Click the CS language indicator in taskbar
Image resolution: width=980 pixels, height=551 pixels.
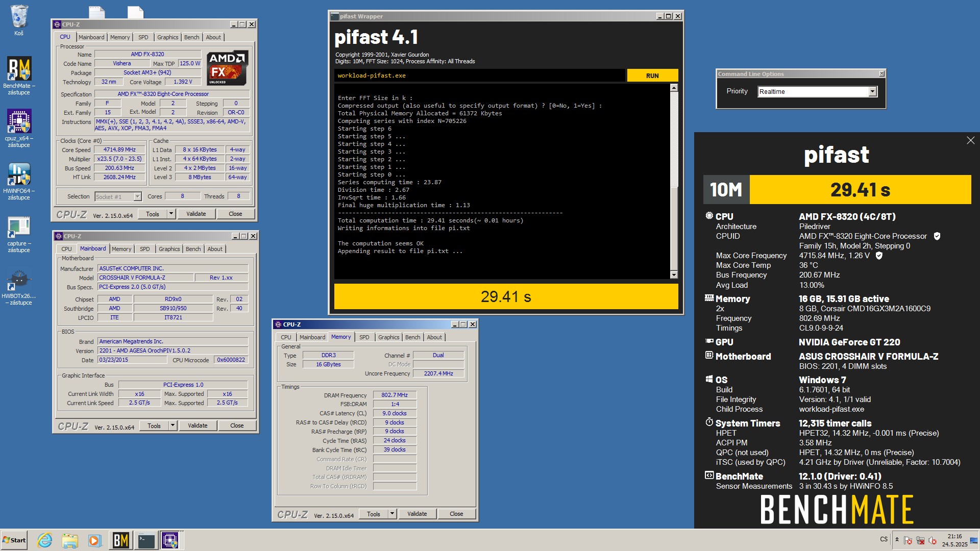pyautogui.click(x=884, y=539)
